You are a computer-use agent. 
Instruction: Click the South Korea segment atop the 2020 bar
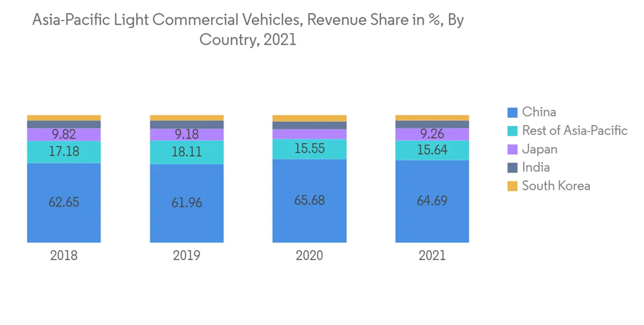pos(309,118)
